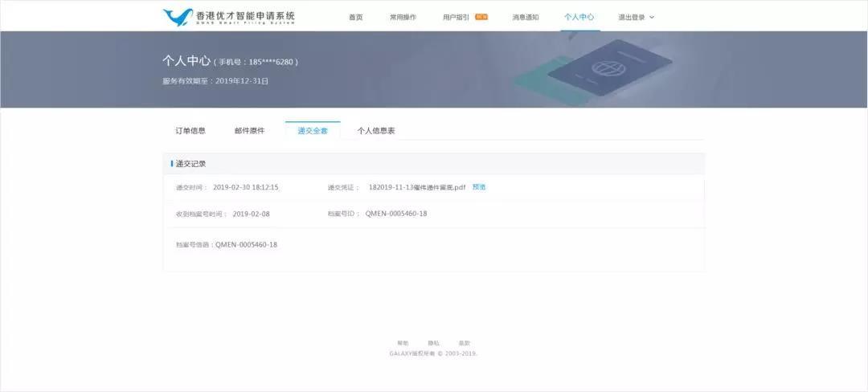
Task: Switch to the 邮件原件 tab
Action: [x=250, y=131]
